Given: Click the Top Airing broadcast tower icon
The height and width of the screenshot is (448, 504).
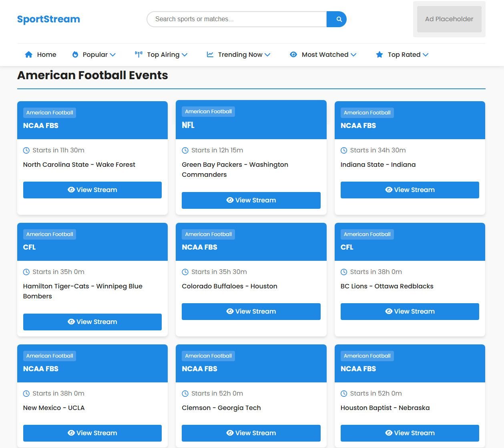Looking at the screenshot, I should [x=139, y=54].
